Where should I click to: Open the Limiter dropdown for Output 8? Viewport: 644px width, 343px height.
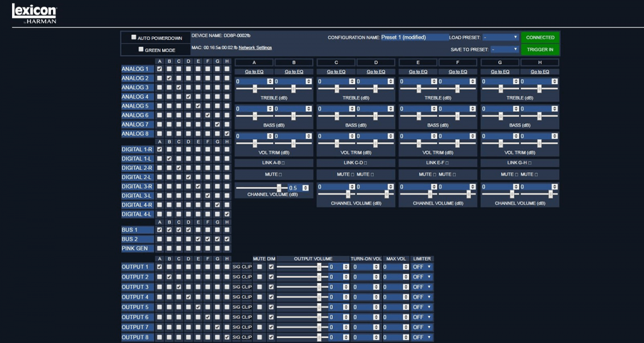[422, 337]
